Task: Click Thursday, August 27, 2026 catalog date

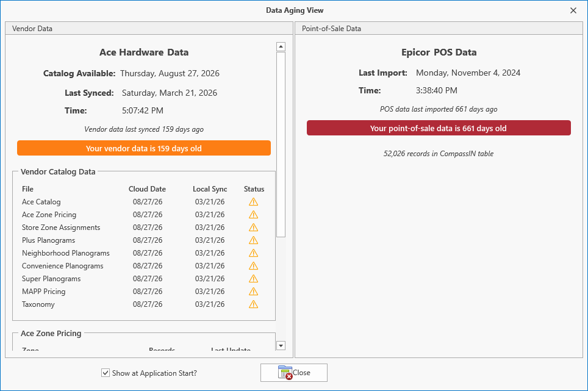Action: [170, 73]
